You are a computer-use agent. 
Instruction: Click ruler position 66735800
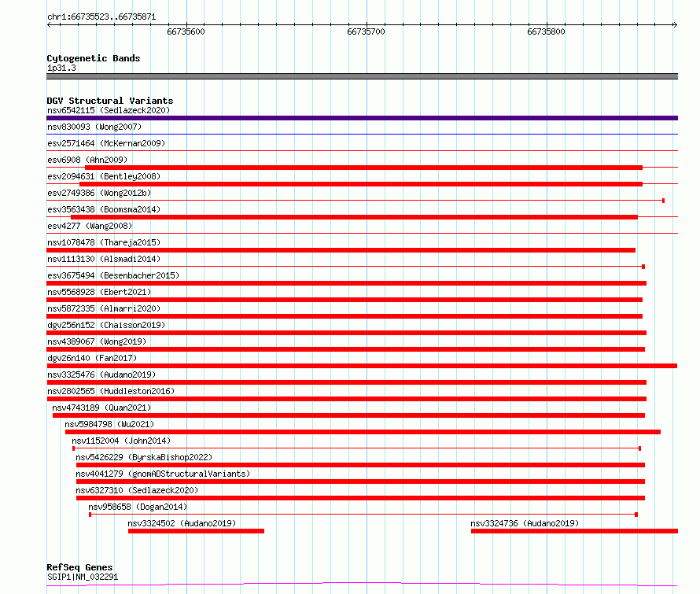(x=546, y=31)
